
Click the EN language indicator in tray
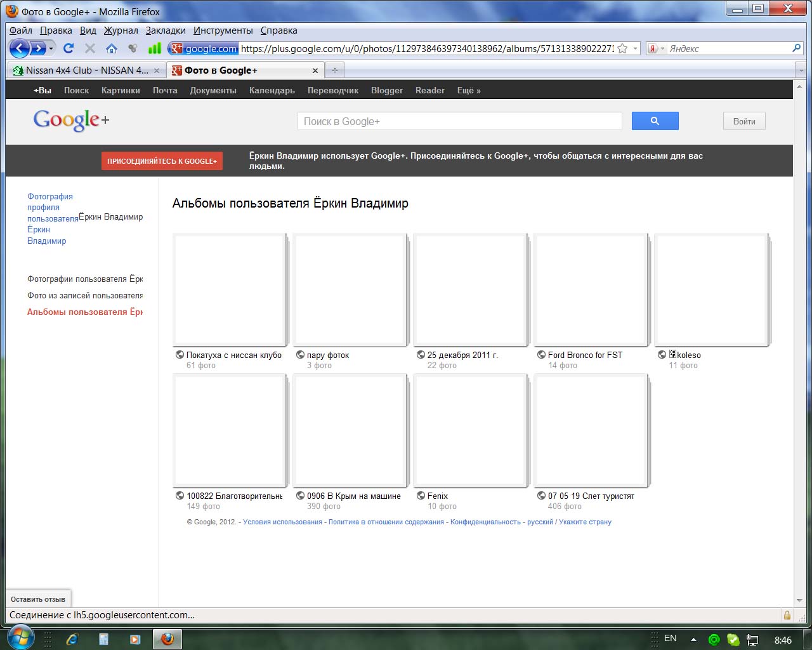pyautogui.click(x=670, y=639)
